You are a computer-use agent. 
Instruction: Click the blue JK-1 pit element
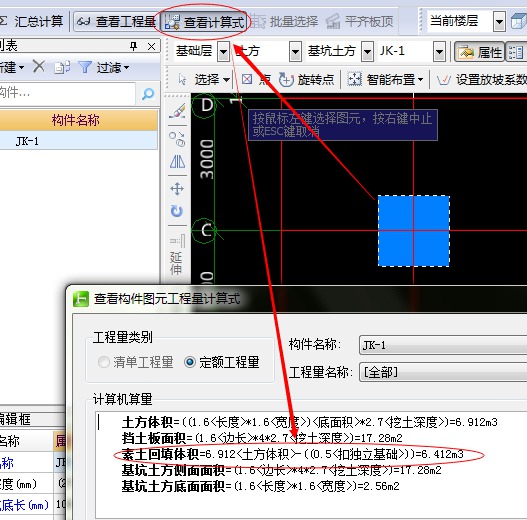414,231
